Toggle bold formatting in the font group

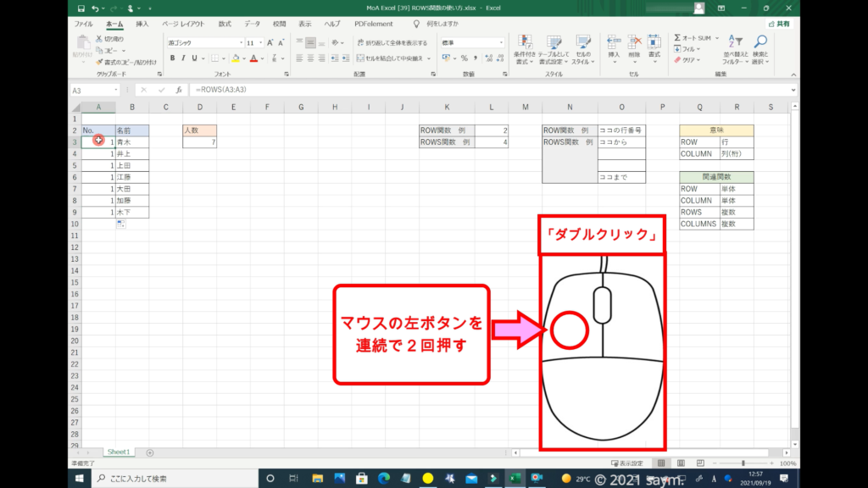(172, 58)
